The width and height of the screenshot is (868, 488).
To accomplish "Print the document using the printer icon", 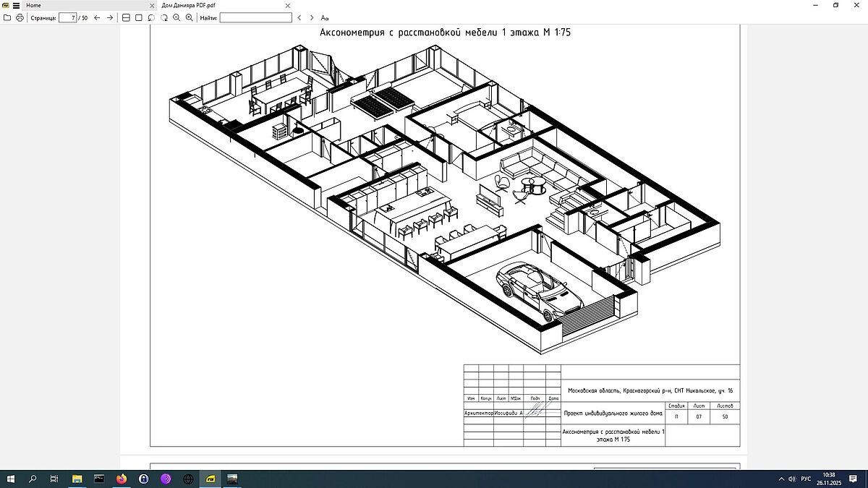I will [x=20, y=17].
